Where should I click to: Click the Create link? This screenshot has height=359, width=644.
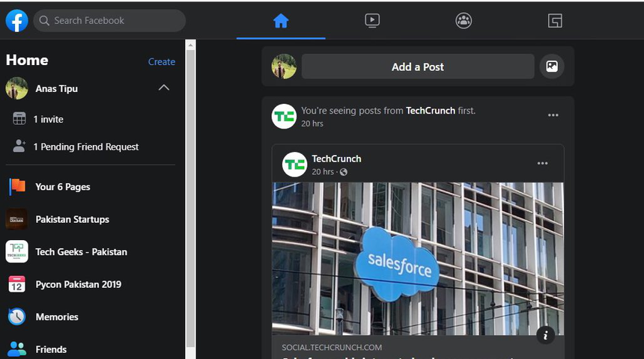point(162,61)
